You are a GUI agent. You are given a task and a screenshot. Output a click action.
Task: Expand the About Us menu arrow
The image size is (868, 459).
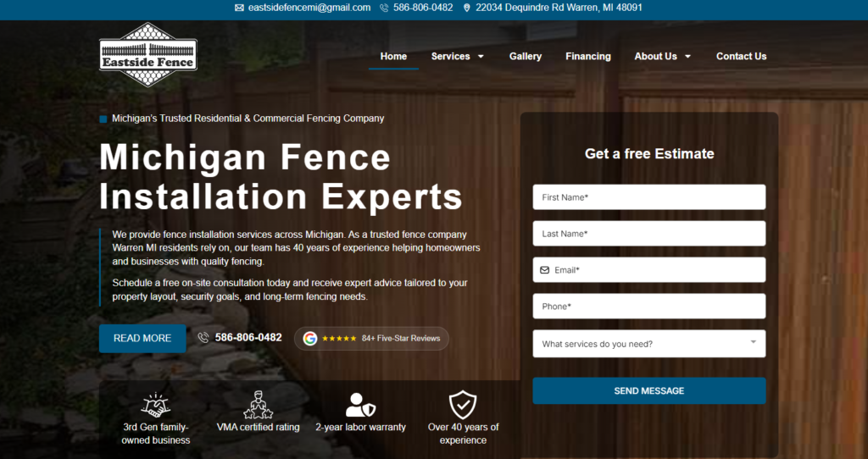coord(687,57)
